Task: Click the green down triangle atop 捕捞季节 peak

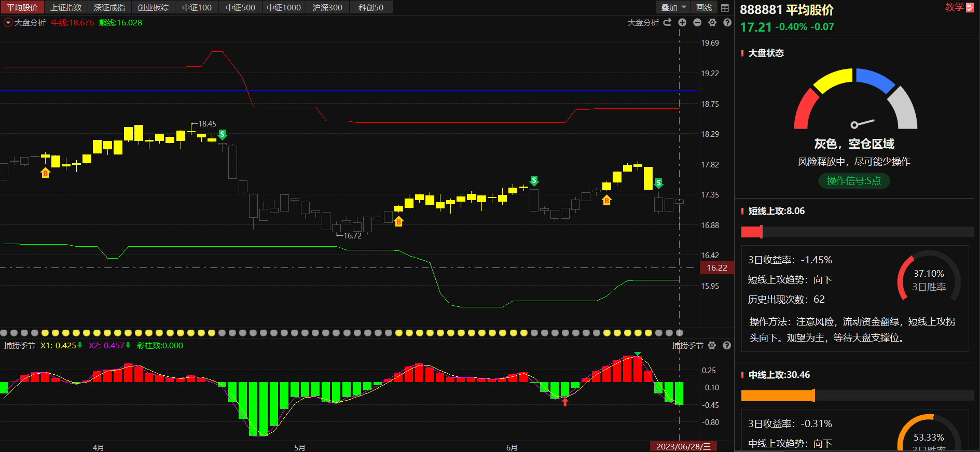Action: 638,354
